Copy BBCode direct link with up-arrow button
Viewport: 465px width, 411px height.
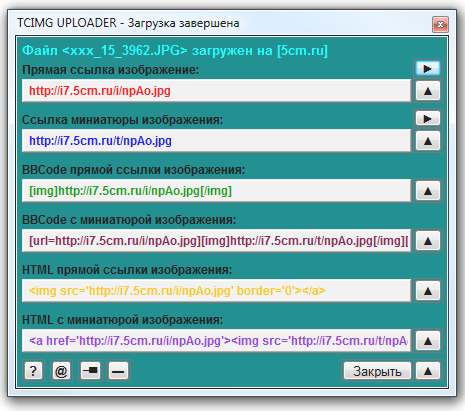pos(428,191)
